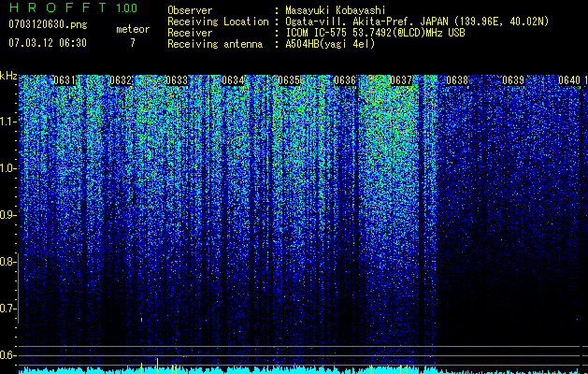Click the 1.1 kHz axis tick label
Image resolution: width=588 pixels, height=374 pixels.
[7, 122]
